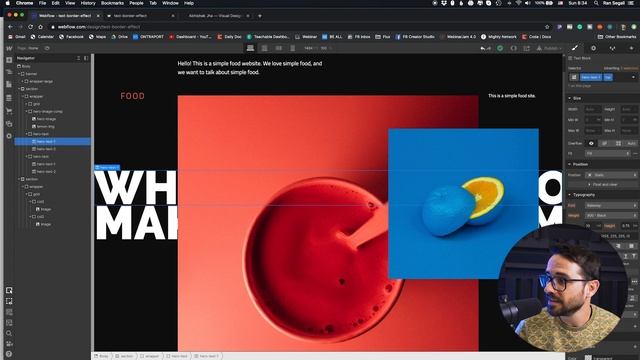Screen dimensions: 640x360
Task: Toggle the page preview eye icon
Action: click(x=47, y=48)
